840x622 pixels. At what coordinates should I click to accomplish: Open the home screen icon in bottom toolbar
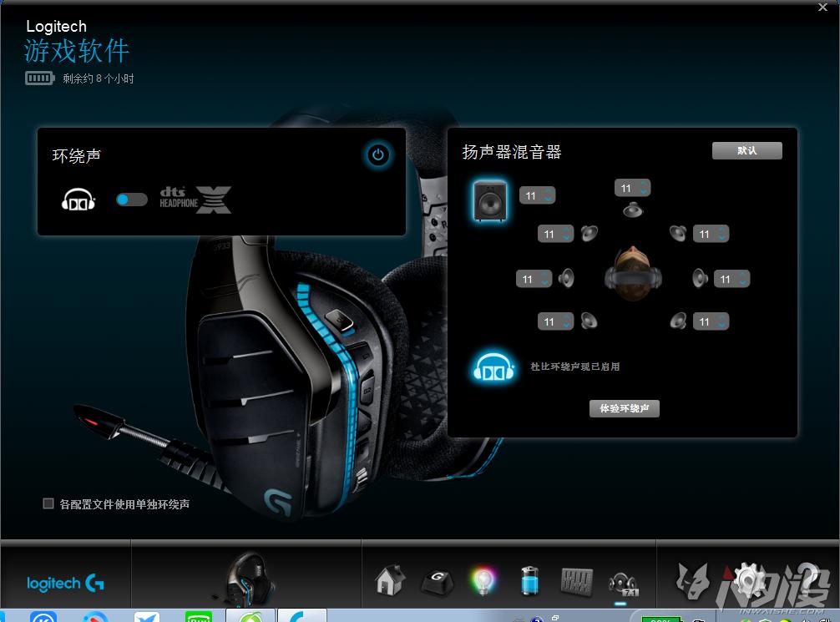click(389, 578)
